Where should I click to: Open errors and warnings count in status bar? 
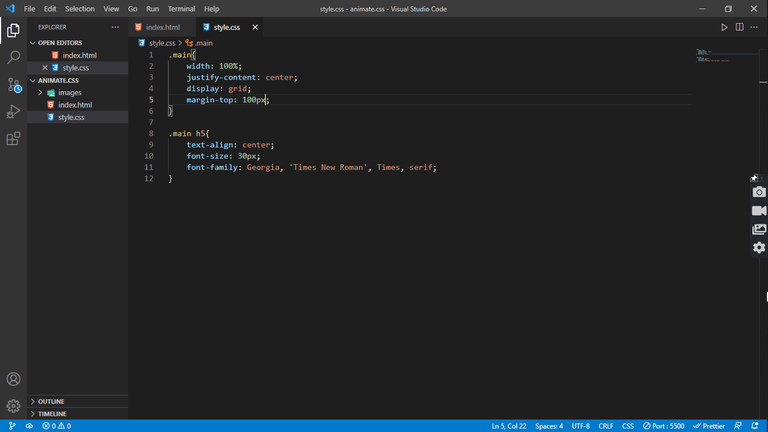pyautogui.click(x=57, y=426)
